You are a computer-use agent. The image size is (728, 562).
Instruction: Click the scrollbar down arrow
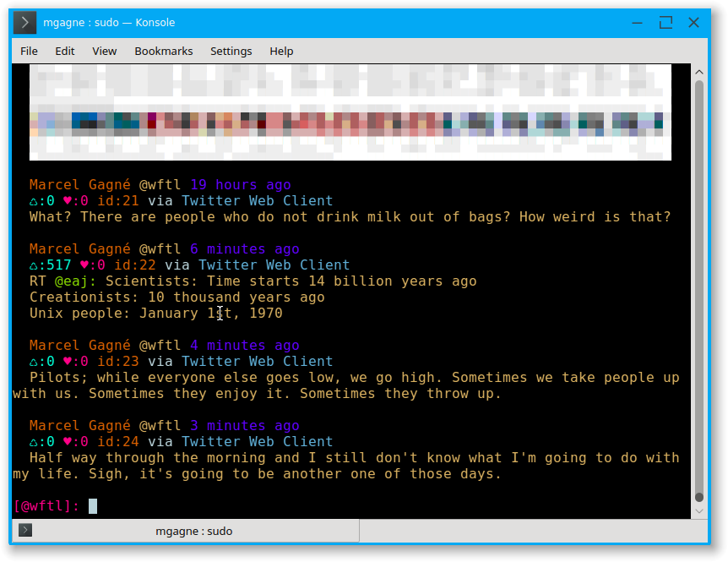point(698,511)
